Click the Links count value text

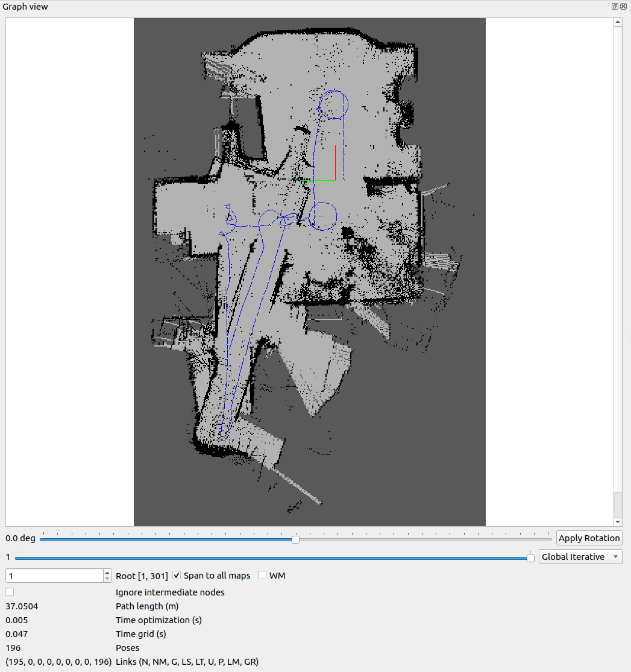coord(58,662)
